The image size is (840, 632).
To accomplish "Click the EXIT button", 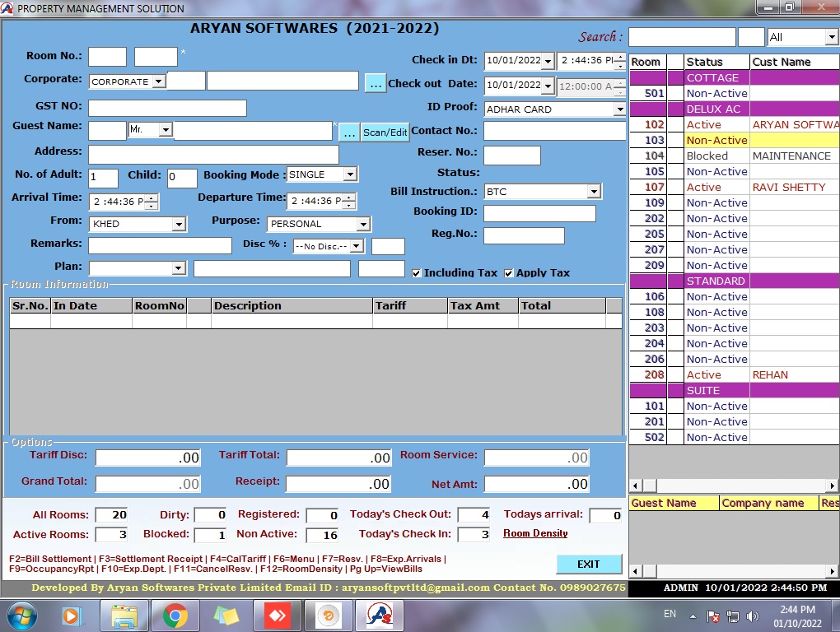I will (589, 564).
